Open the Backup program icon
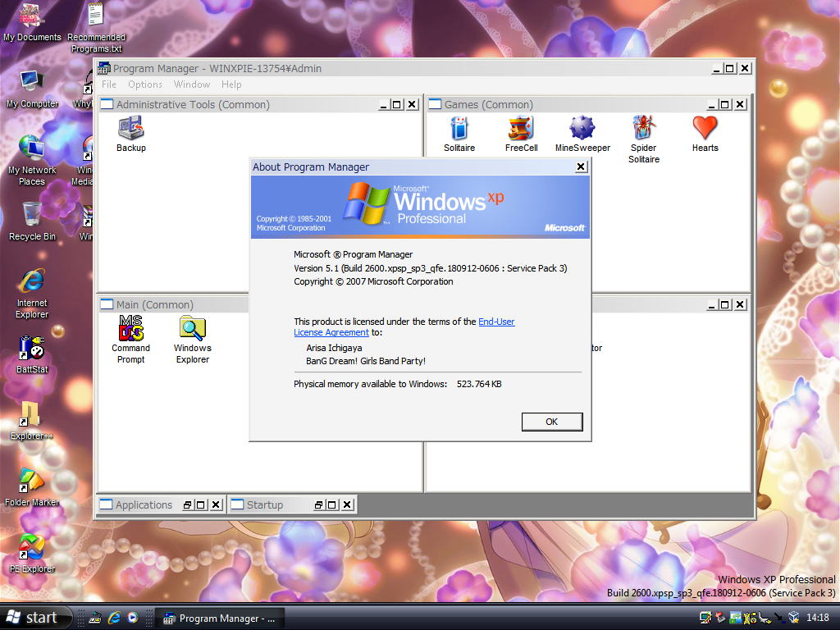The height and width of the screenshot is (630, 840). [x=130, y=134]
